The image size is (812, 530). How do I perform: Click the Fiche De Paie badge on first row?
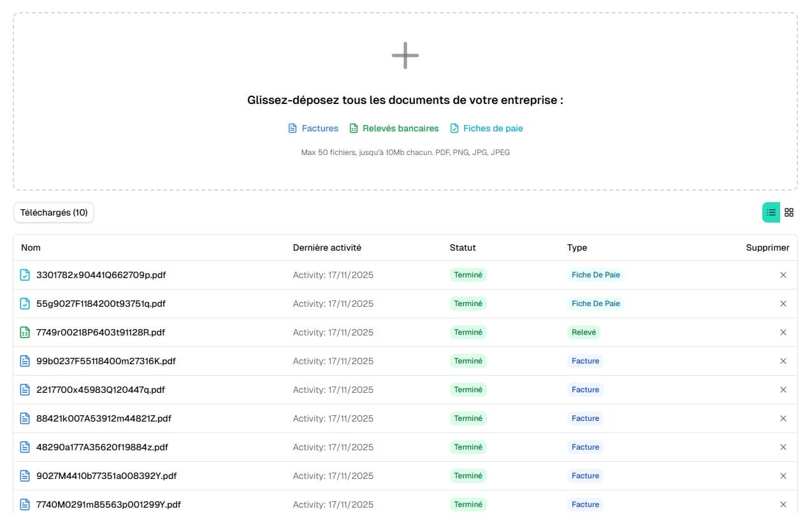coord(596,275)
